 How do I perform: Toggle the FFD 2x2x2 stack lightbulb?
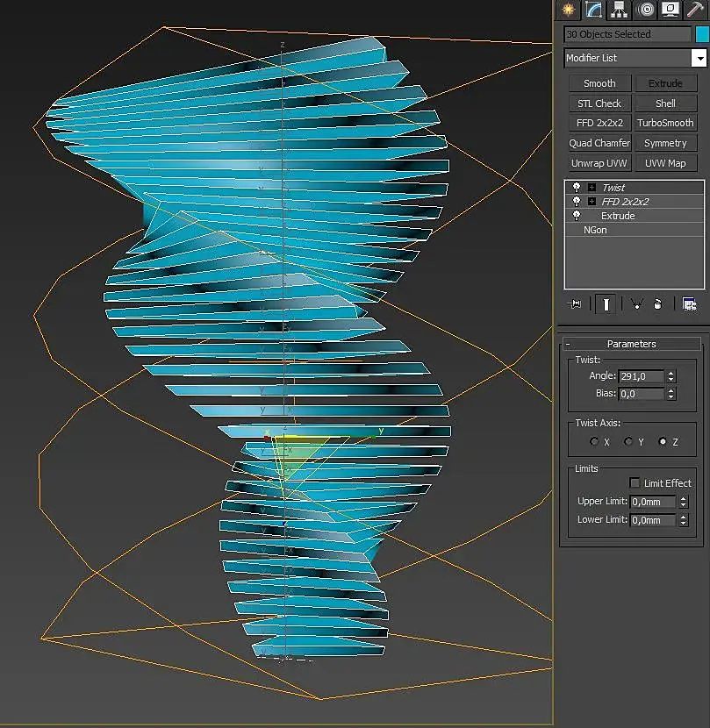pos(577,202)
